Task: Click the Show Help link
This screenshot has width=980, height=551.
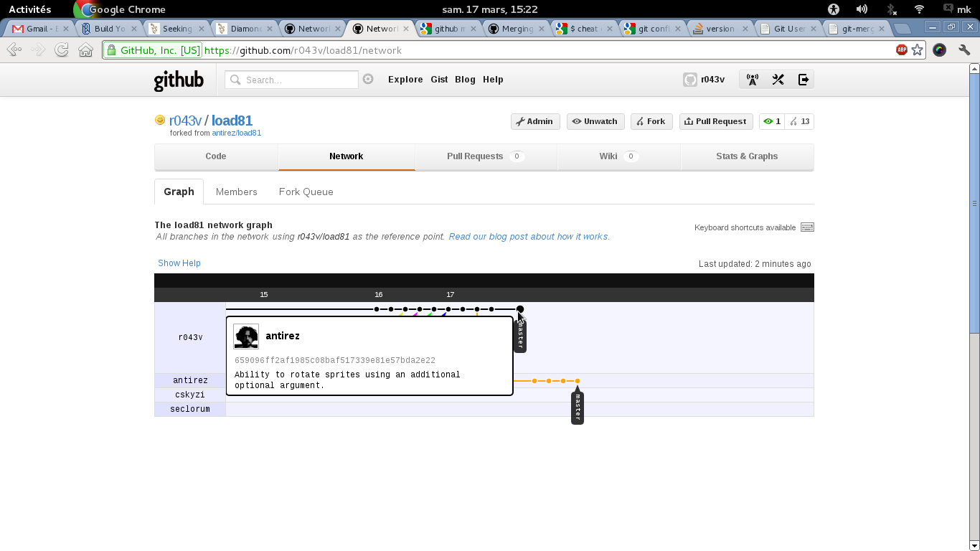Action: point(179,263)
